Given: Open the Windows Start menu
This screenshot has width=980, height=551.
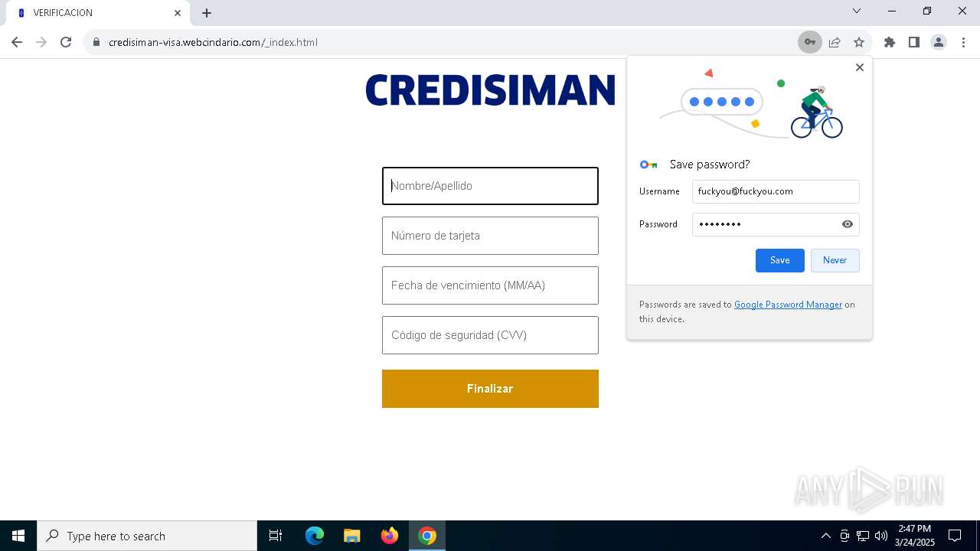Looking at the screenshot, I should point(18,536).
